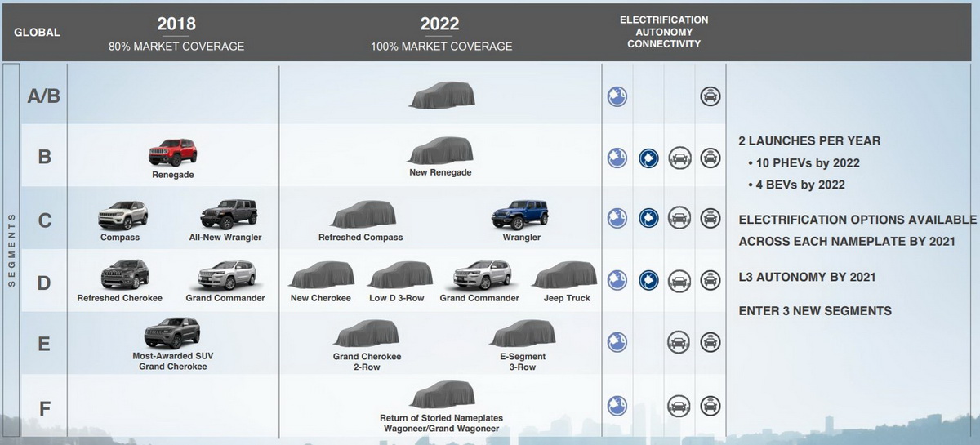Click the light-blue plug icon in A/B row
Screen dimensions: 980x445
[x=617, y=96]
